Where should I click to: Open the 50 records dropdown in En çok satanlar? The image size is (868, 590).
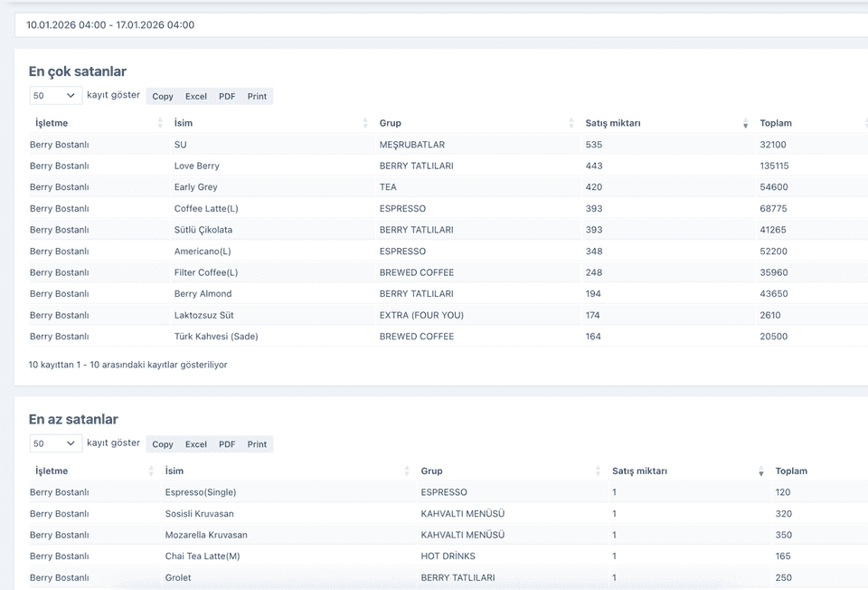(x=55, y=95)
